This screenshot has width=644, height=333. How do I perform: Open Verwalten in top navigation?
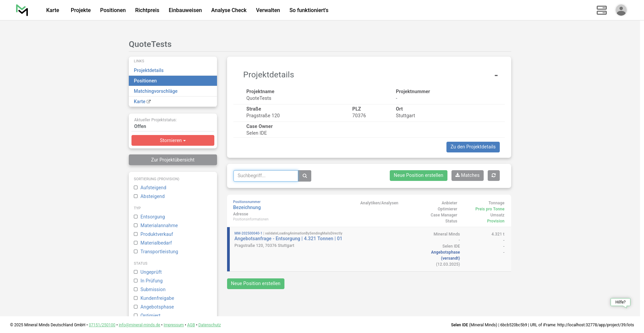(x=268, y=10)
